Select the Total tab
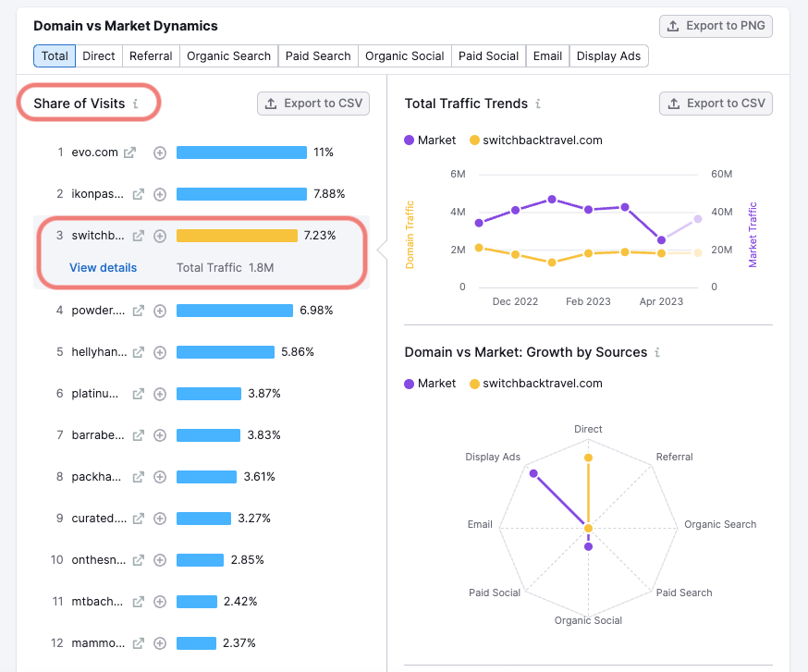 (x=55, y=56)
